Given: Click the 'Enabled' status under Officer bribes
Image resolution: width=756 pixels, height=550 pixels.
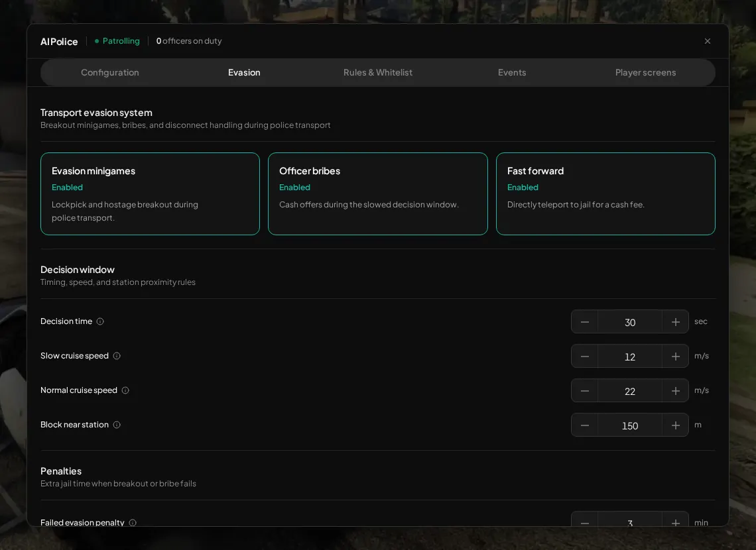Looking at the screenshot, I should 294,188.
